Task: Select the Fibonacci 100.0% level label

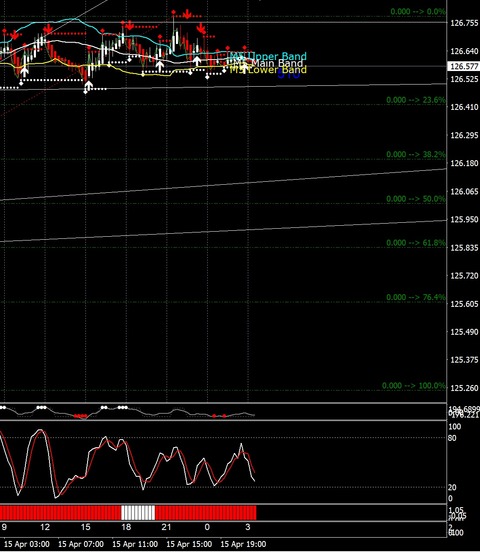Action: coord(413,386)
